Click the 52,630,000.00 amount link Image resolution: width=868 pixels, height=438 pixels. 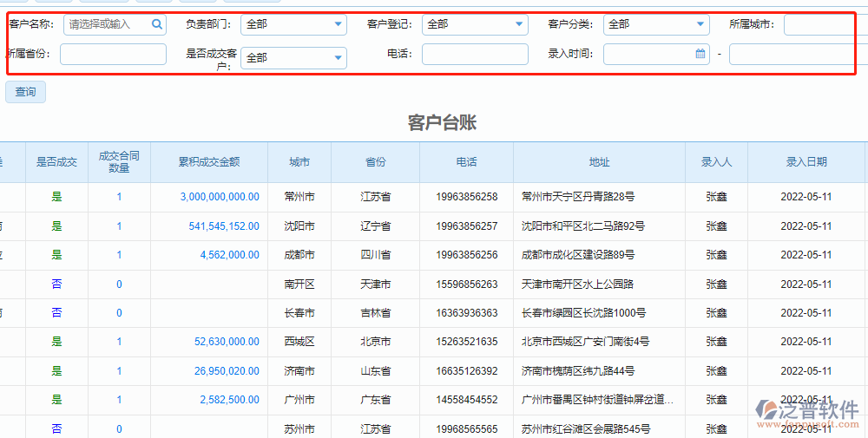point(227,342)
